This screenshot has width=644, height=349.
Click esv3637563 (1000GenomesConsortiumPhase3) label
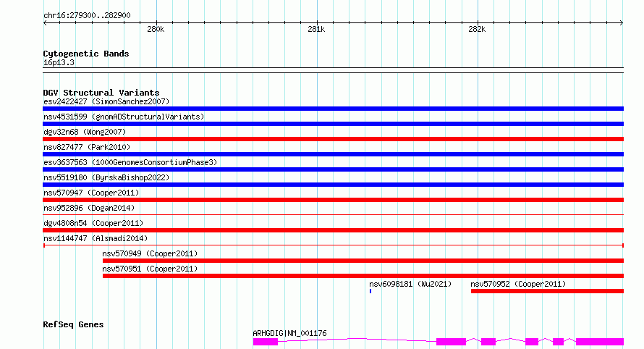point(130,162)
